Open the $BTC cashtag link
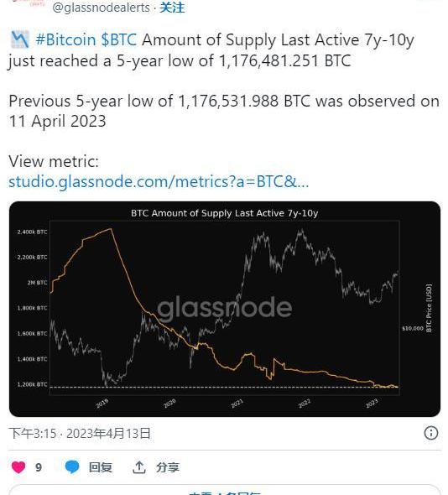Screen dimensions: 448x495 [x=119, y=39]
